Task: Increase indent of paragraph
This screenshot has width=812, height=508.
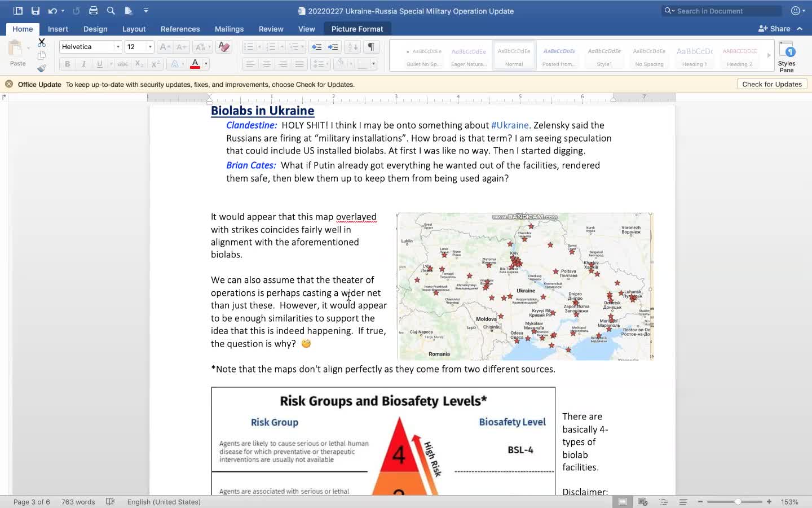Action: coord(333,47)
